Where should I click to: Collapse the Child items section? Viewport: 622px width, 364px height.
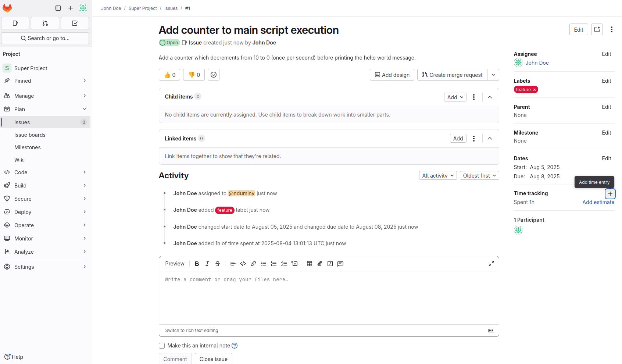(490, 97)
